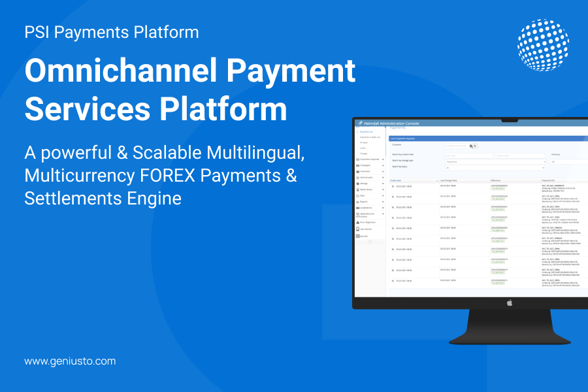Expand the Customers menu chevron
Image resolution: width=588 pixels, height=392 pixels.
tap(383, 171)
